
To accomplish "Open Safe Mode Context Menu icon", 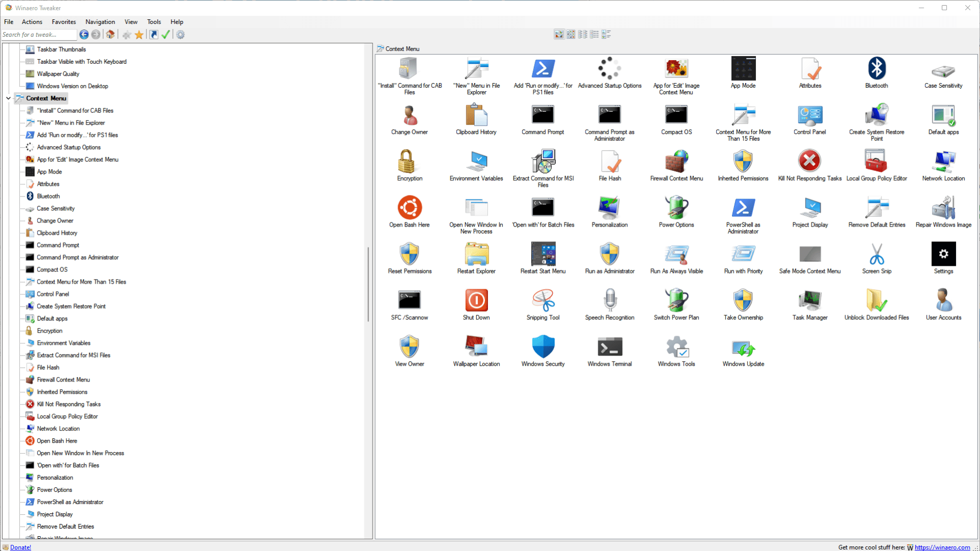I will [810, 254].
